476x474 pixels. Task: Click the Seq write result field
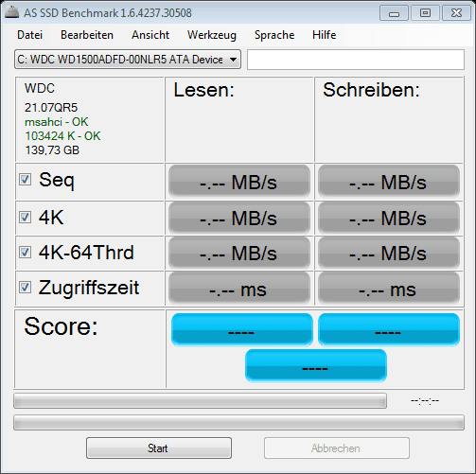point(389,181)
